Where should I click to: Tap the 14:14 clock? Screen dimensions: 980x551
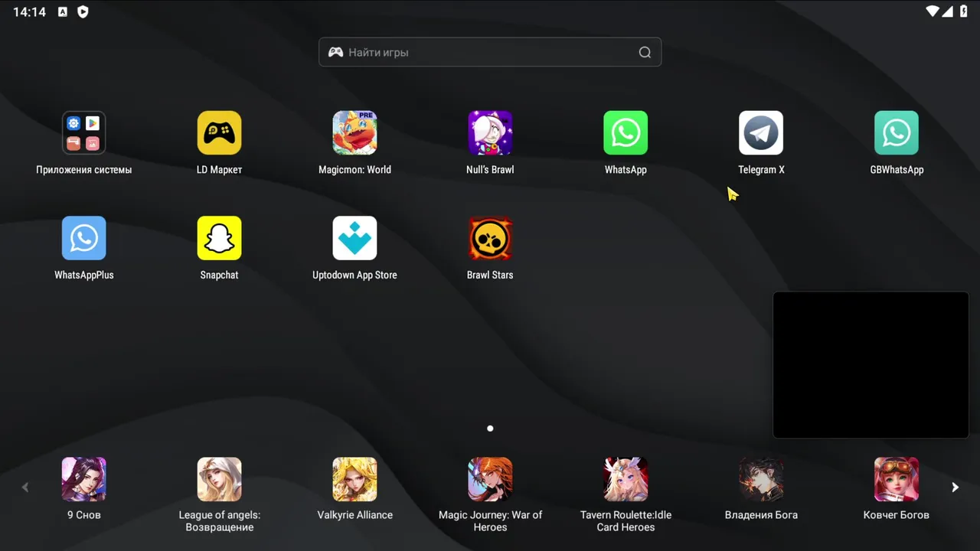click(29, 12)
